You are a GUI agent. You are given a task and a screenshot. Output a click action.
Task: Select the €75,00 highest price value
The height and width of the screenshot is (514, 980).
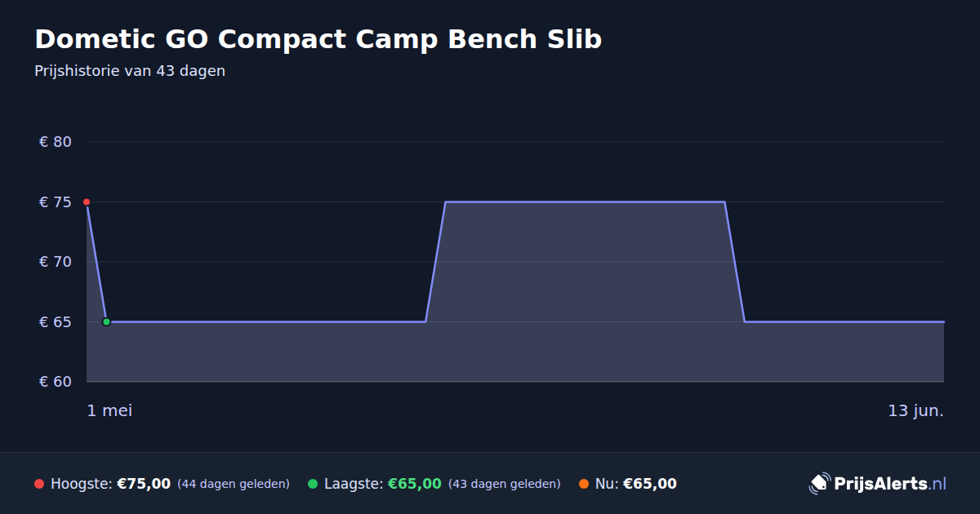point(144,484)
